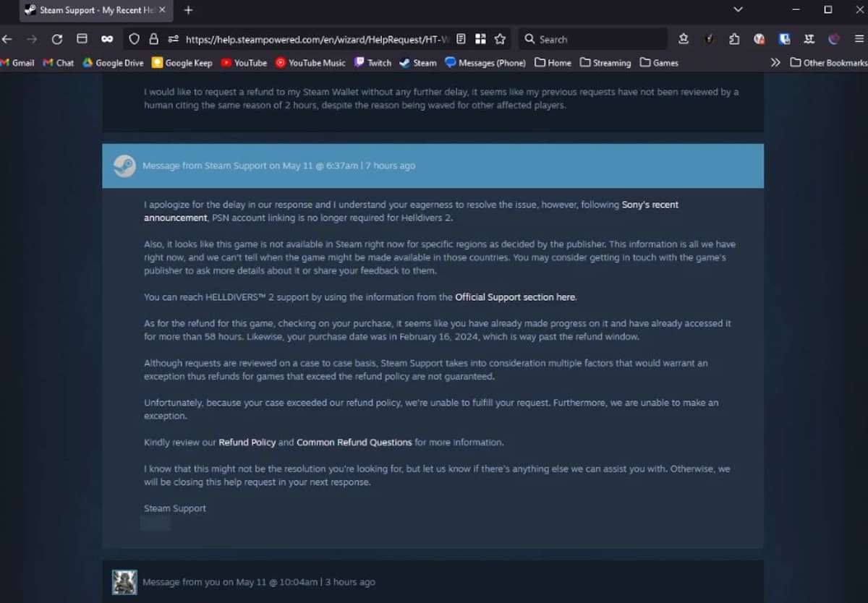The height and width of the screenshot is (603, 868).
Task: Focus the Search box in toolbar
Action: 593,39
